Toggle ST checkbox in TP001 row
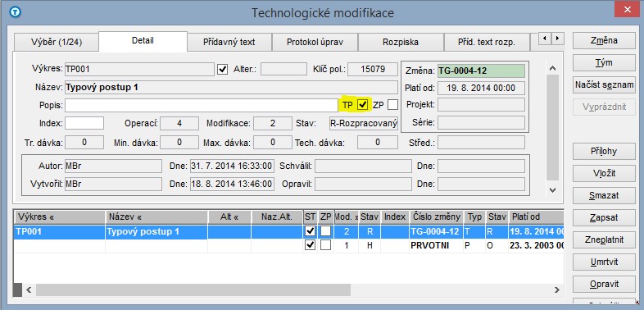Viewport: 644px width, 310px height. coord(310,231)
